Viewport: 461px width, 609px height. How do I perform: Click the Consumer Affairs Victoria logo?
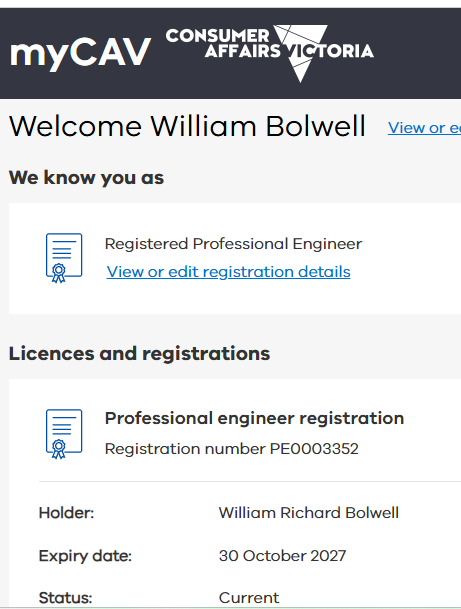(x=270, y=53)
